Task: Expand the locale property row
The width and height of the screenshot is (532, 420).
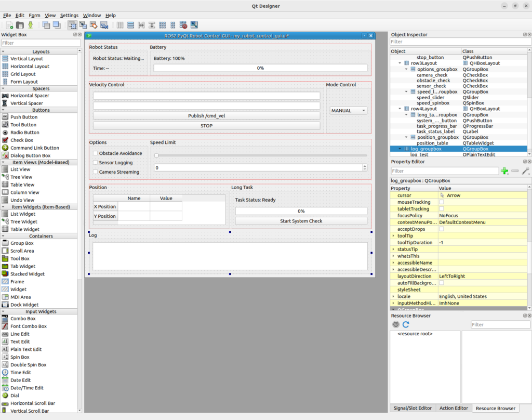Action: (x=394, y=296)
